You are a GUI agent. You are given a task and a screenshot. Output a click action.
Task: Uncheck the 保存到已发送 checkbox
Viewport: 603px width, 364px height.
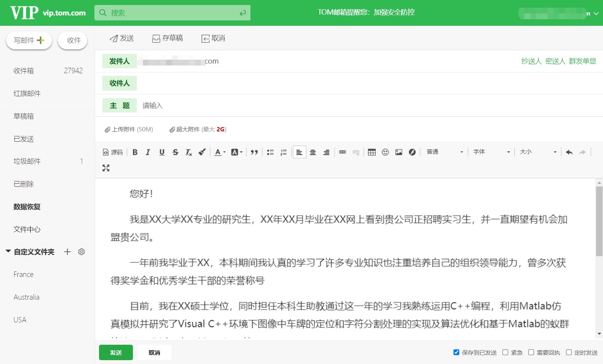click(x=456, y=352)
